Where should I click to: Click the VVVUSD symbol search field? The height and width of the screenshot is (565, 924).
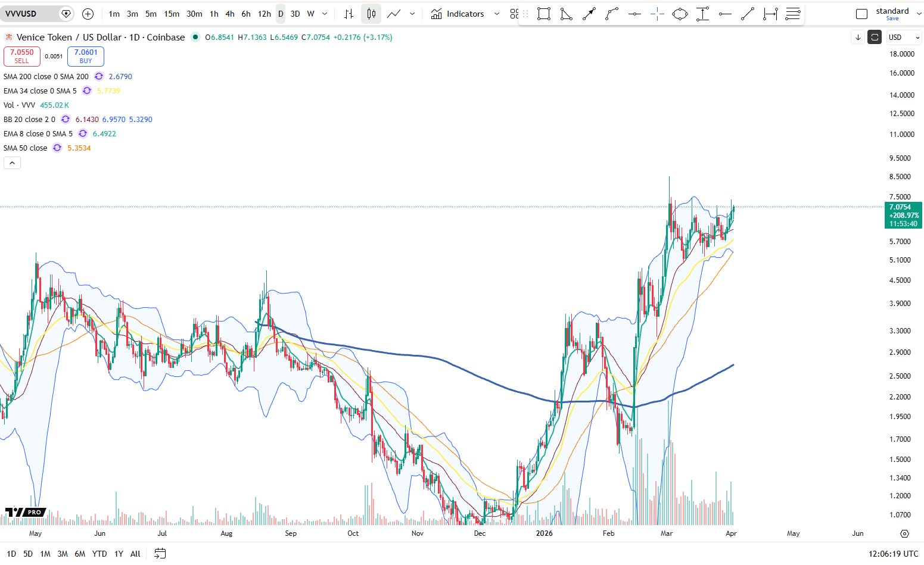(30, 13)
